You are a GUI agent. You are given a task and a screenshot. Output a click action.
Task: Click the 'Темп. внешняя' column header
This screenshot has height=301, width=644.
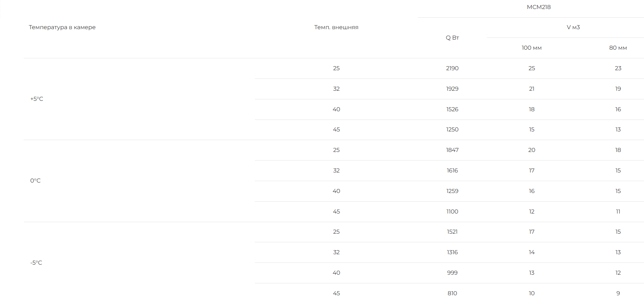pos(336,27)
